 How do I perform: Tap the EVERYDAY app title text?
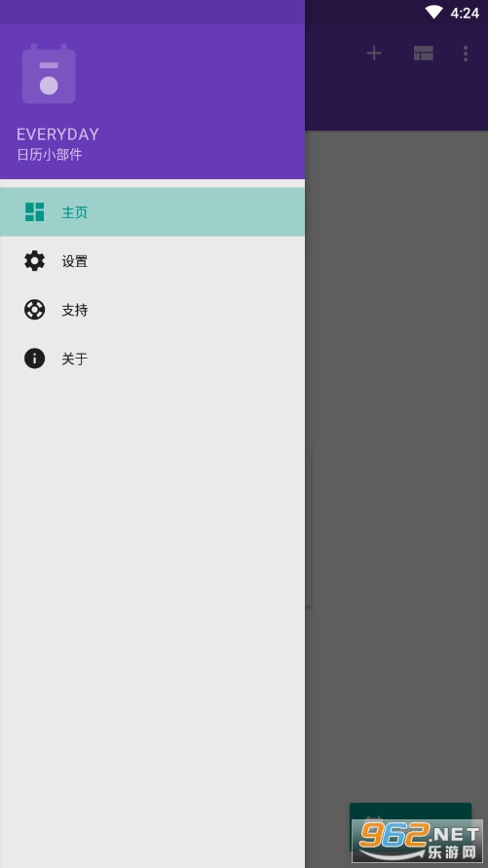click(x=57, y=134)
